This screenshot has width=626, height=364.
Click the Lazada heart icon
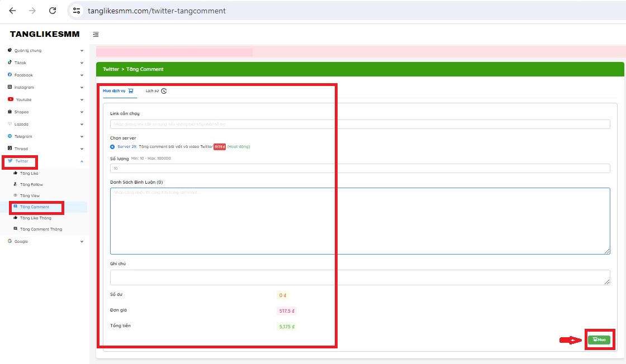[x=10, y=124]
